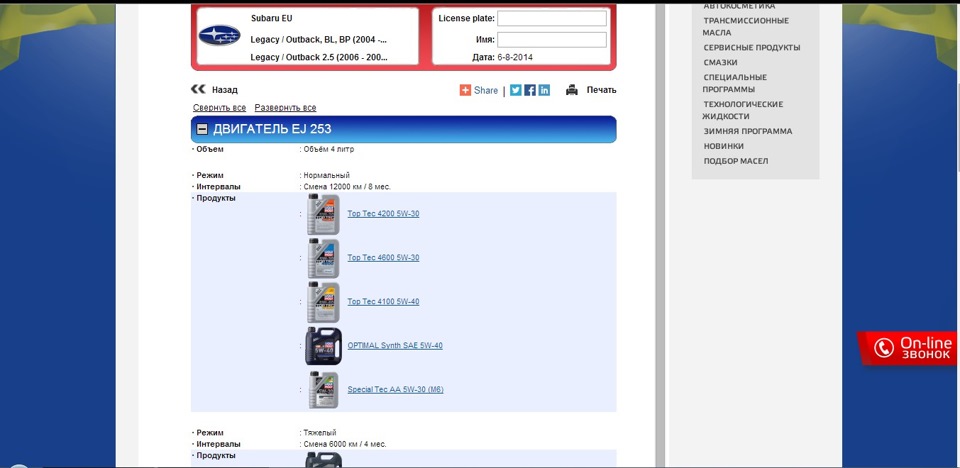Open Технологические жидкости sidebar menu item
This screenshot has height=468, width=960.
tap(743, 110)
